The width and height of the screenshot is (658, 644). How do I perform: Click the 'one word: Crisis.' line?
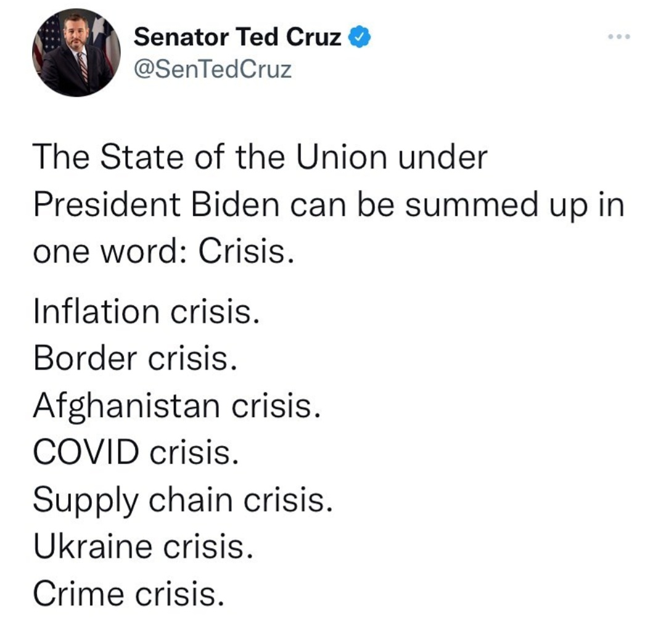162,252
